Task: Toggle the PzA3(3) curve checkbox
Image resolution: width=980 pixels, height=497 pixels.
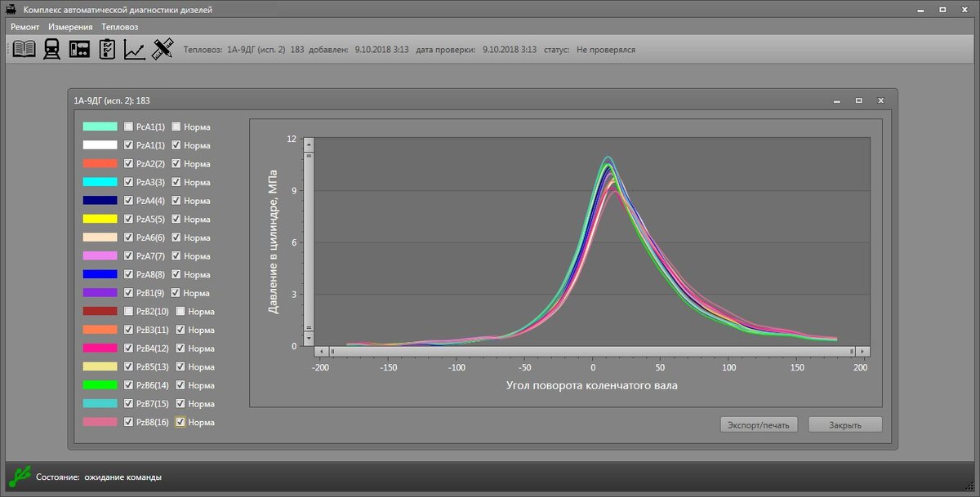Action: pos(128,182)
